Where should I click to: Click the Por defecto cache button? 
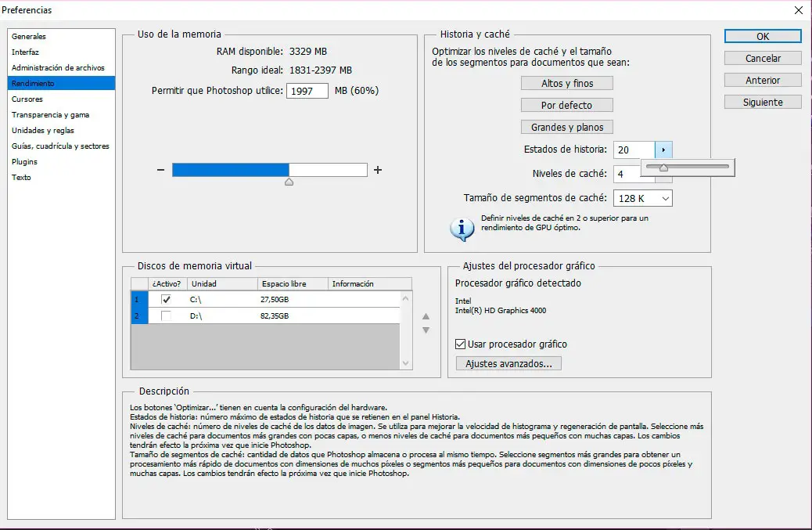click(567, 105)
